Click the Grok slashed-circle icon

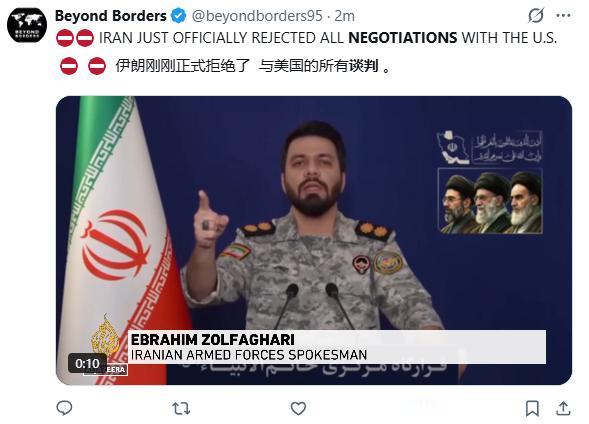[x=536, y=15]
